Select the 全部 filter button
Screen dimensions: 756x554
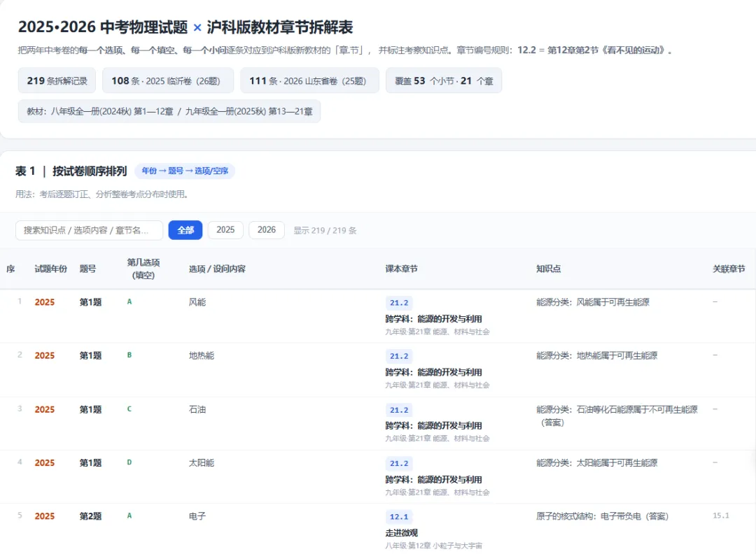[185, 230]
